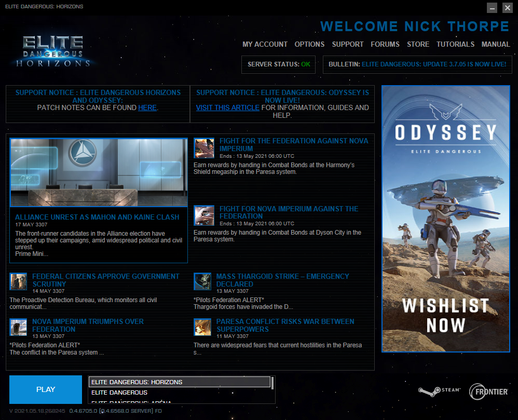Read Nova Imperium Triumphs Over Federation article
The width and height of the screenshot is (518, 420).
[88, 326]
